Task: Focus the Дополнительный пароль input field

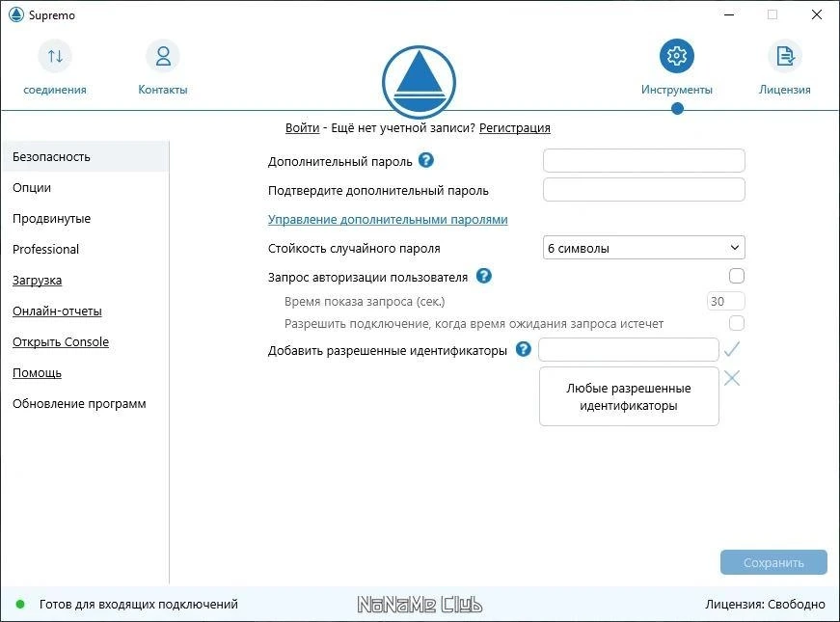Action: point(644,161)
